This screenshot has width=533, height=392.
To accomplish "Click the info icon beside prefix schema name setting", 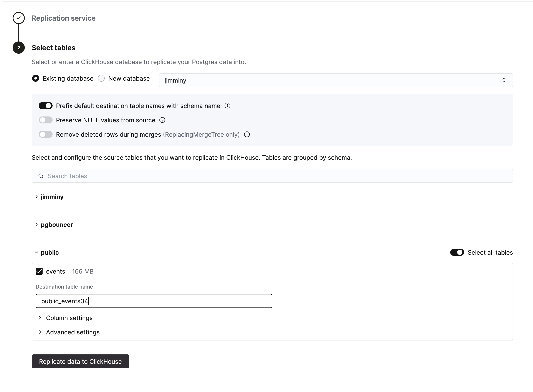I will click(x=227, y=106).
